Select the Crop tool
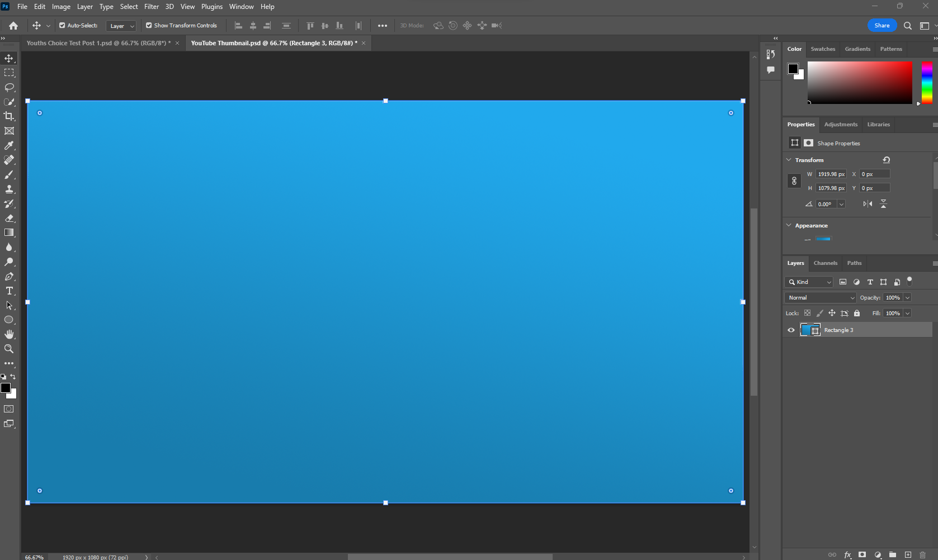Viewport: 938px width, 560px height. click(9, 116)
